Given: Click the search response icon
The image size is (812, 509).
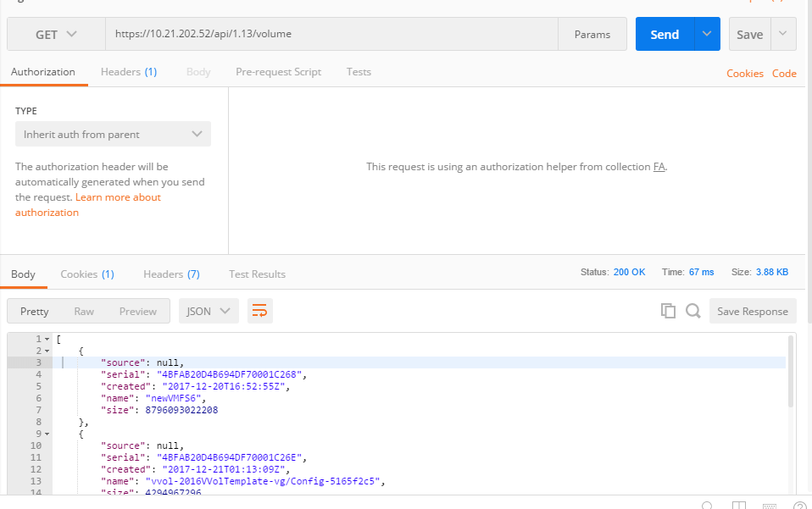Looking at the screenshot, I should pyautogui.click(x=692, y=311).
